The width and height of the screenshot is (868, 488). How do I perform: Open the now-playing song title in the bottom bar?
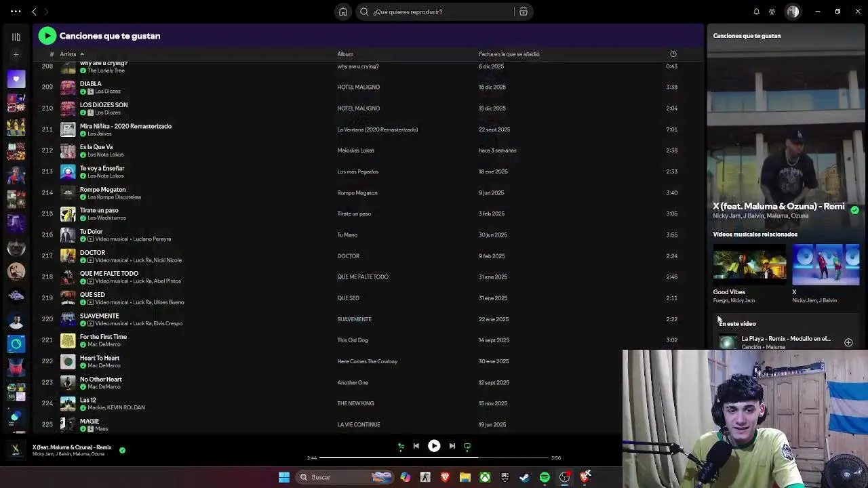72,447
